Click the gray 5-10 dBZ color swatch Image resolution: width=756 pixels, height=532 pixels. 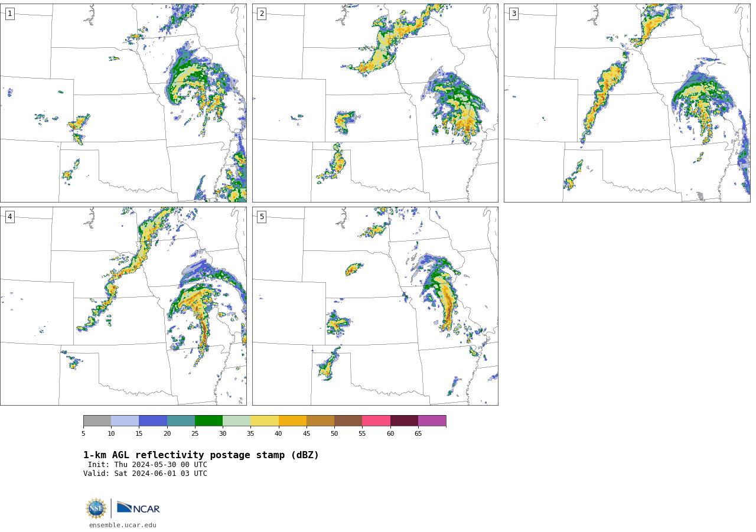tap(97, 421)
